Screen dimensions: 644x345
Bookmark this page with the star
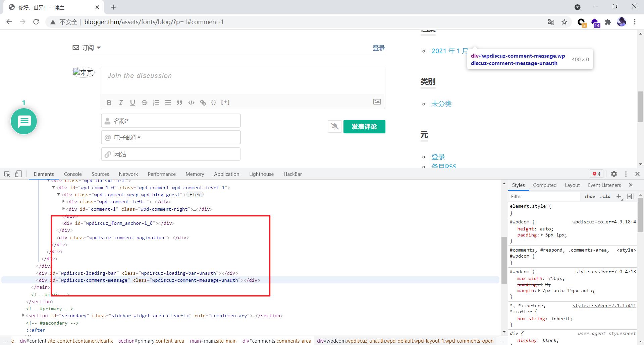click(x=564, y=22)
